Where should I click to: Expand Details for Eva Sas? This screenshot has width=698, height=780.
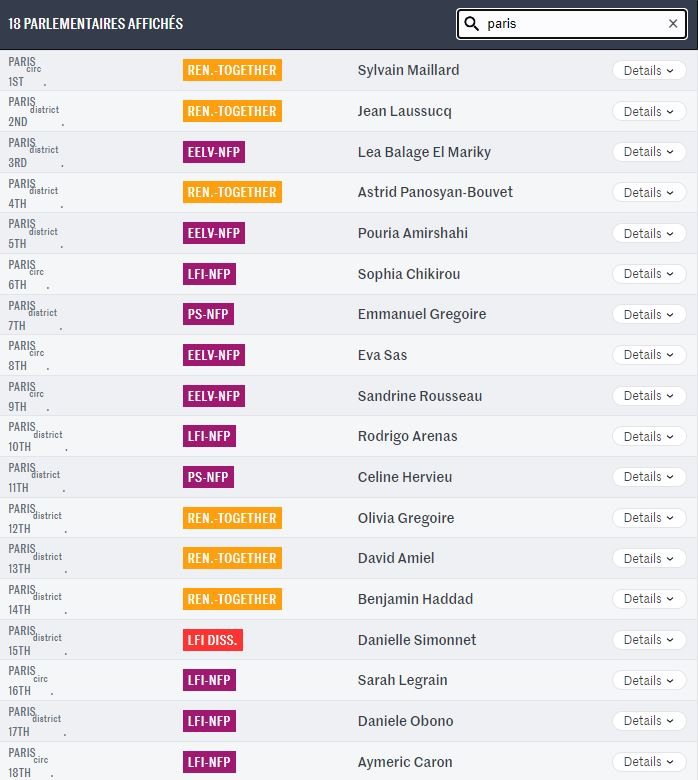click(649, 355)
